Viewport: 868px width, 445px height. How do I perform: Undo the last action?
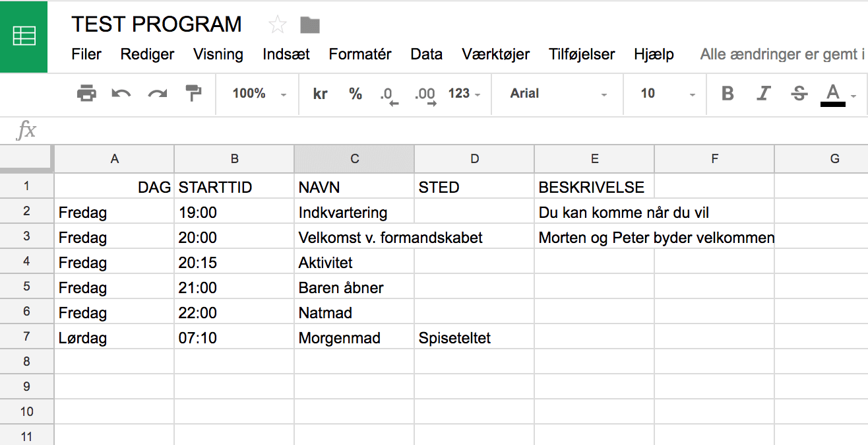tap(121, 94)
